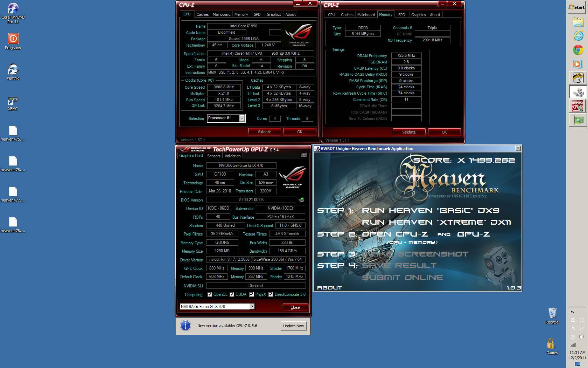Viewport: 588px width, 368px height.
Task: Switch to Validation tab in GPU-Z
Action: click(x=232, y=156)
